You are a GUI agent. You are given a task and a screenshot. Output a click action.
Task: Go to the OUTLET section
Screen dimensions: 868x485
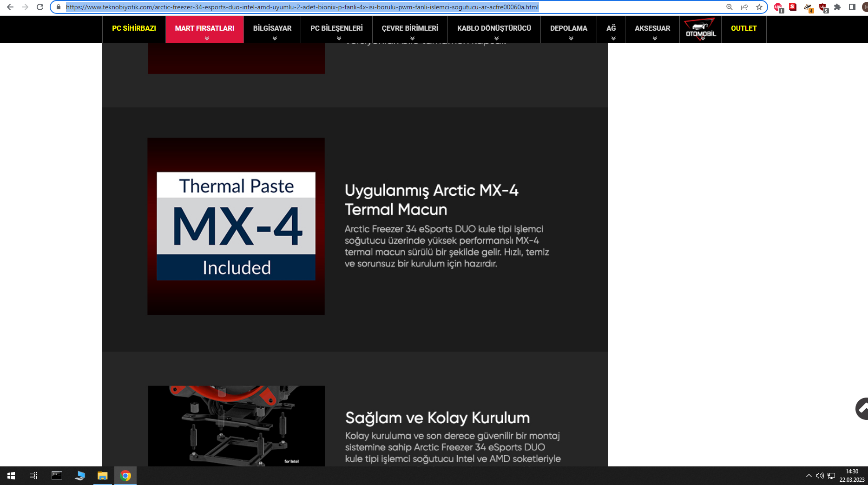pyautogui.click(x=743, y=28)
